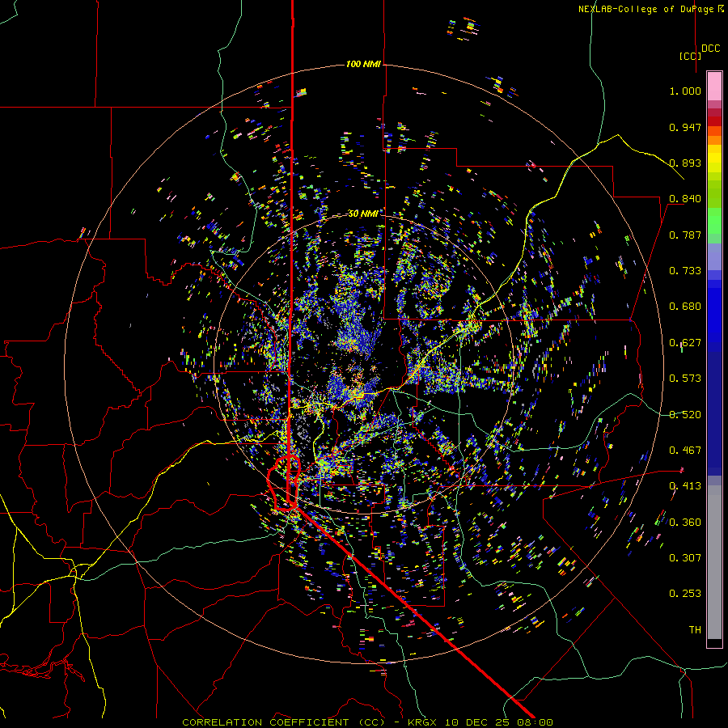The image size is (728, 728).
Task: Select the 0.253 legend value
Action: click(x=685, y=594)
